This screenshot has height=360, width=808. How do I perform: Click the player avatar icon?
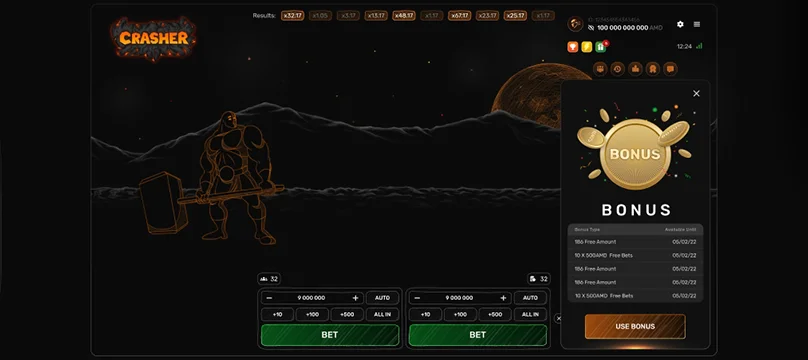tap(575, 24)
